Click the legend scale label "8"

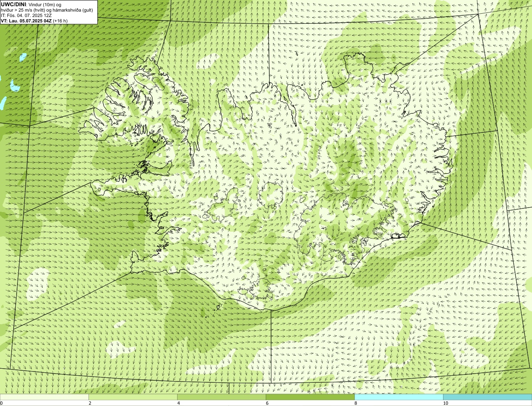click(356, 403)
